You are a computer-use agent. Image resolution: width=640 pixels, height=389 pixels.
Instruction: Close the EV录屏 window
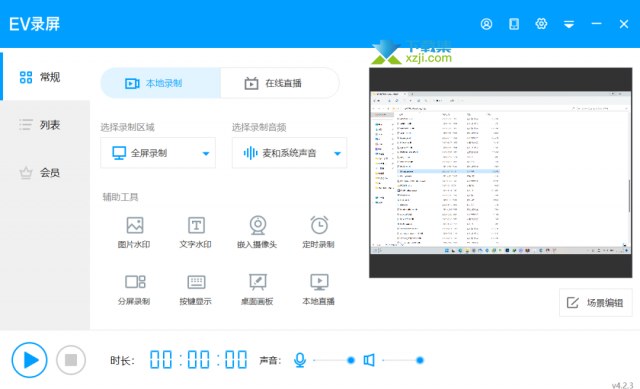[x=624, y=24]
